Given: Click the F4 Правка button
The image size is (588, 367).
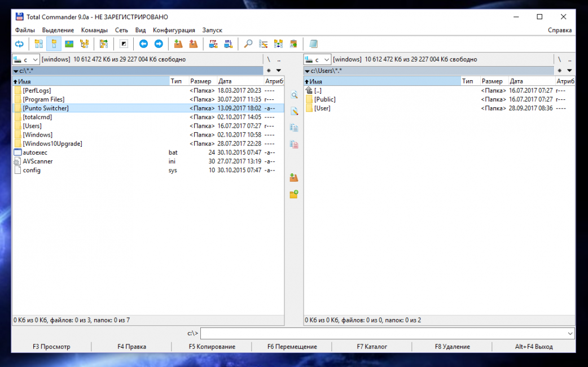Looking at the screenshot, I should coord(131,347).
